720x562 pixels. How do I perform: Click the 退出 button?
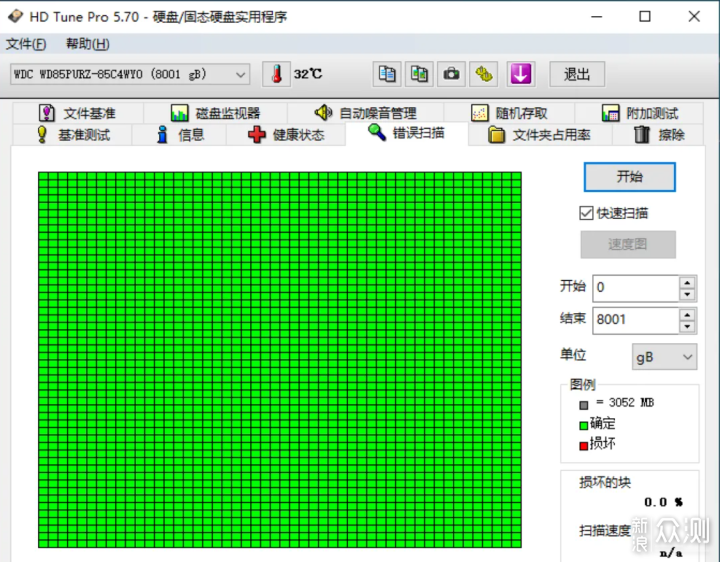(577, 74)
